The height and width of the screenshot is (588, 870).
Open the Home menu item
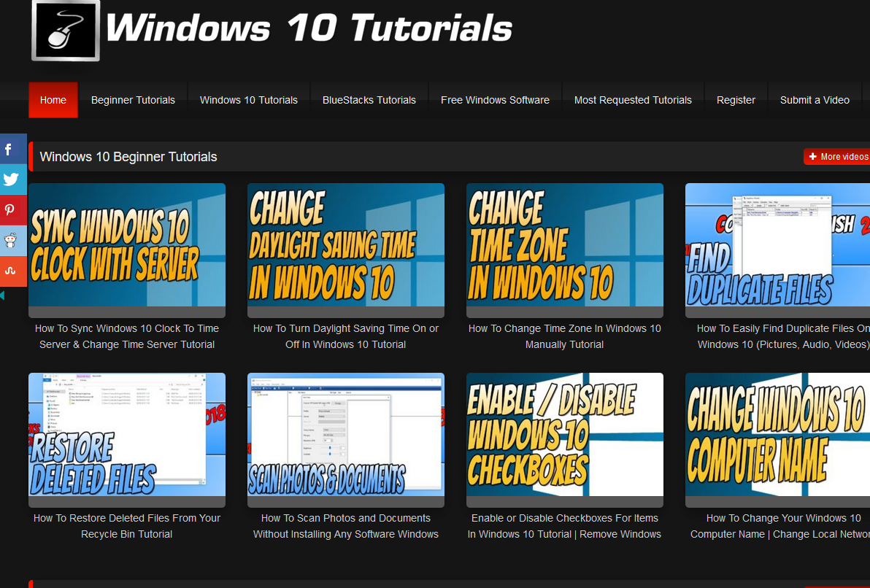click(53, 100)
